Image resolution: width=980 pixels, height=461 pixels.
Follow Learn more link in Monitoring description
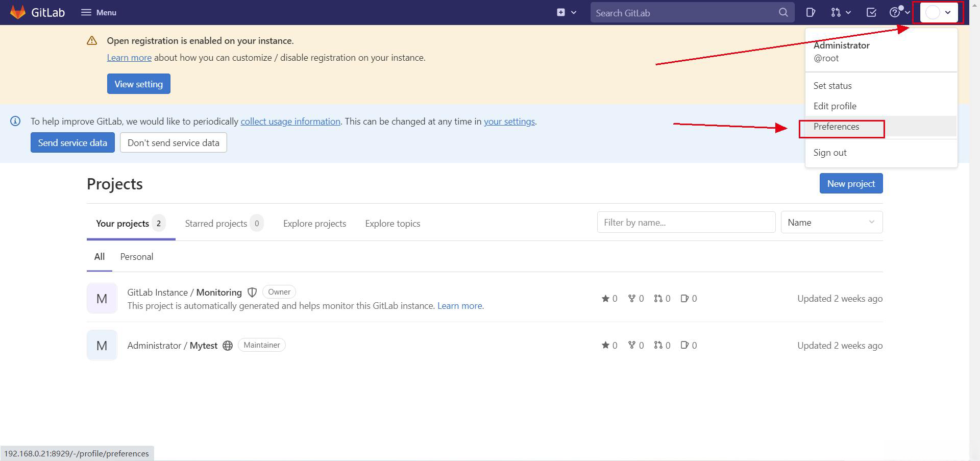(x=459, y=306)
